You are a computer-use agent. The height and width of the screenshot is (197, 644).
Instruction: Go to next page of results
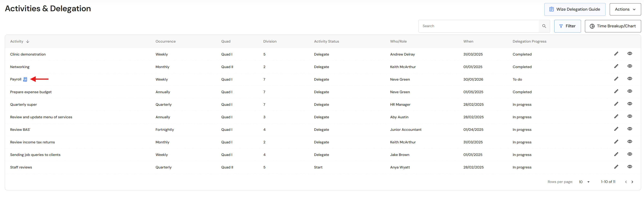click(632, 182)
